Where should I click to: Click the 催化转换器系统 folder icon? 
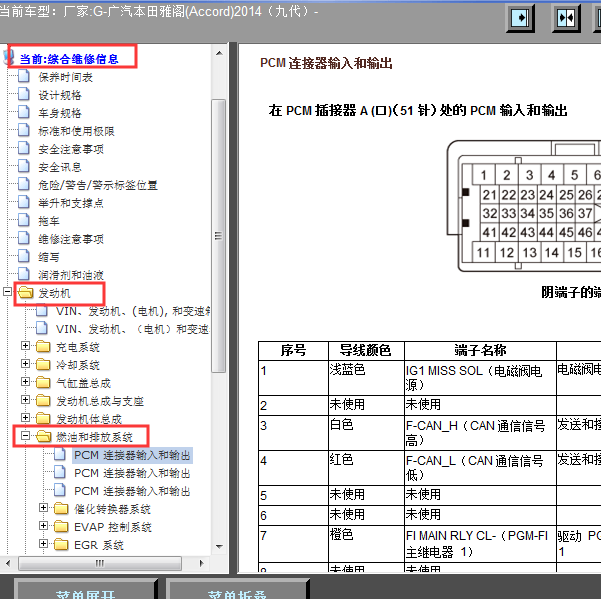(x=61, y=508)
